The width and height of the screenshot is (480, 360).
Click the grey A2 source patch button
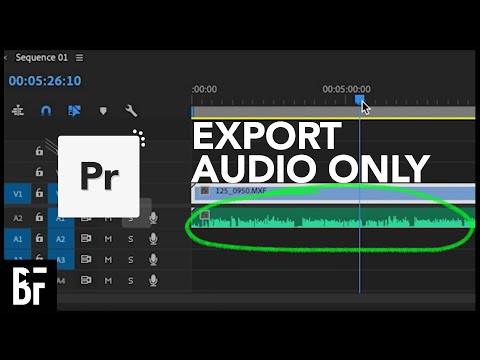tap(18, 218)
